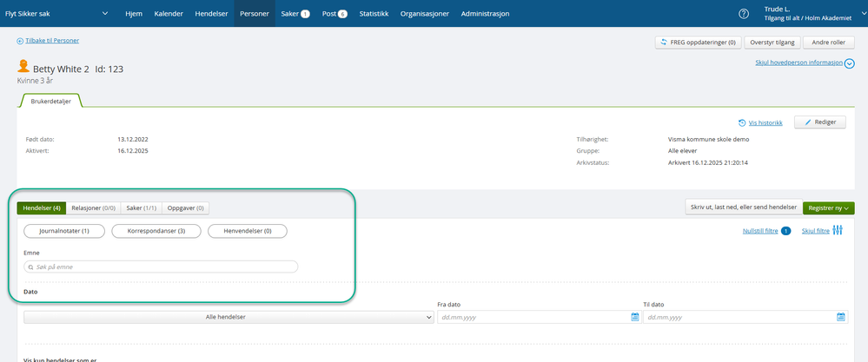The height and width of the screenshot is (362, 868).
Task: Toggle Henvendelser (0) filter pill
Action: pos(248,231)
